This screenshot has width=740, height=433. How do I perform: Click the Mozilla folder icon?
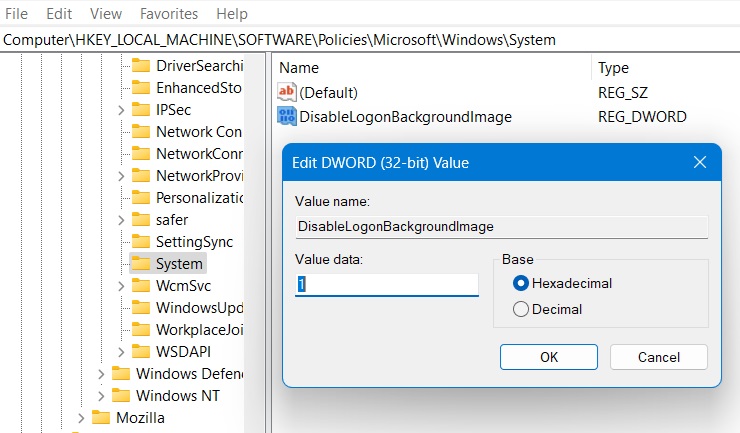tap(101, 418)
